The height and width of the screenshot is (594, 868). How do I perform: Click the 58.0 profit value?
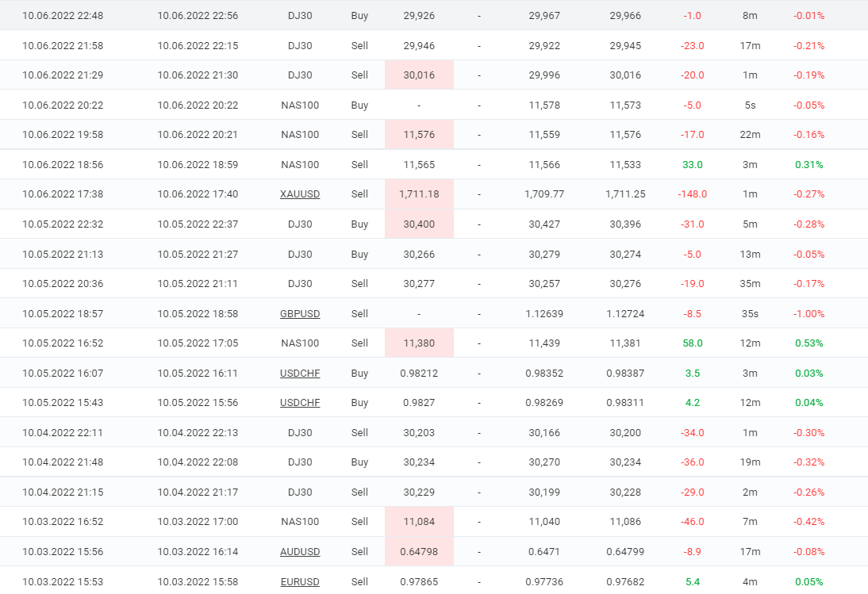pos(692,343)
